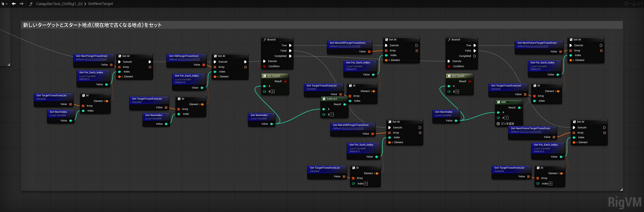Edit the B value field on Add
644x212 pixels.
pyautogui.click(x=506, y=118)
